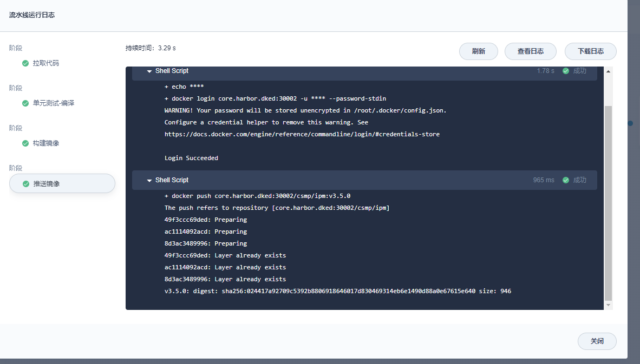Viewport: 640px width, 364px height.
Task: Close the dialog with the 关闭 button
Action: click(x=597, y=341)
